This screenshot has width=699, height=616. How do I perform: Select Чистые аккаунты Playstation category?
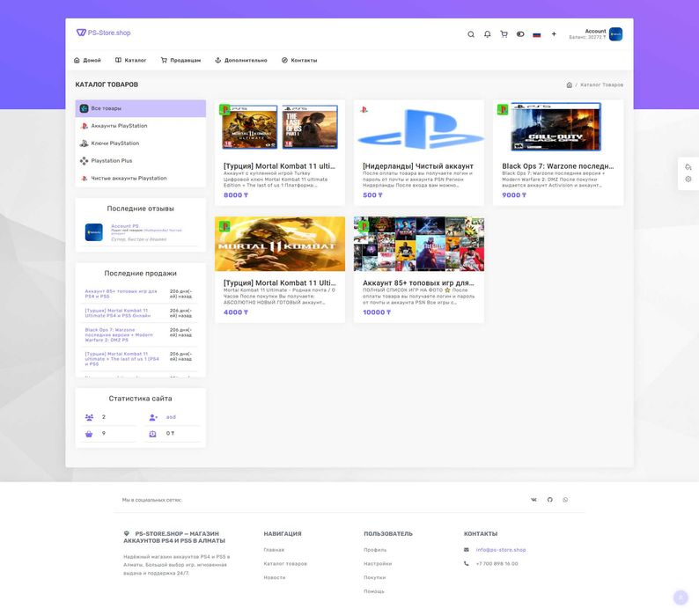click(141, 178)
